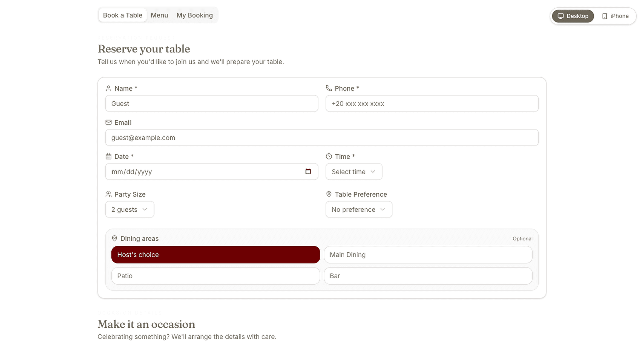Open the No preference table dropdown
644x350 pixels.
click(359, 209)
